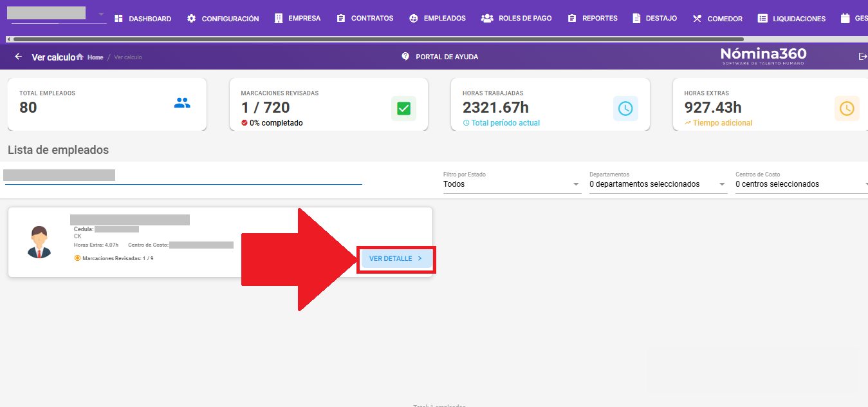The height and width of the screenshot is (407, 868).
Task: Click the 'Tiempo adicional' text
Action: click(723, 123)
